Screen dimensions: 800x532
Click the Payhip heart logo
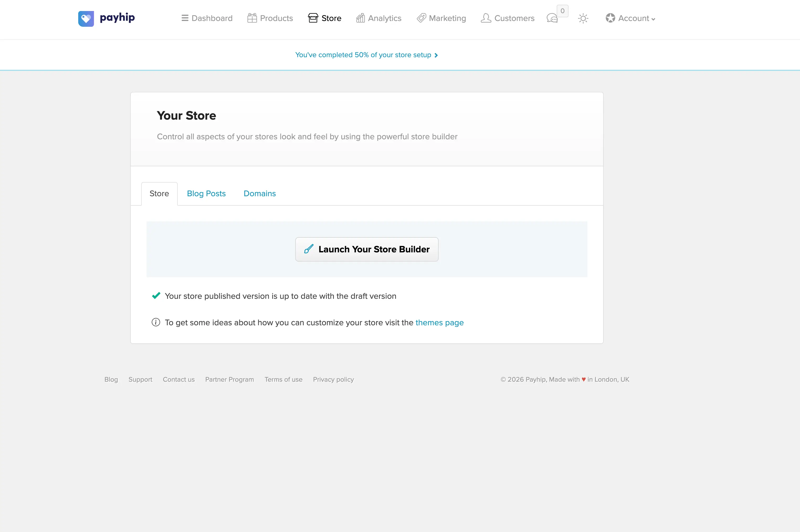pyautogui.click(x=86, y=18)
